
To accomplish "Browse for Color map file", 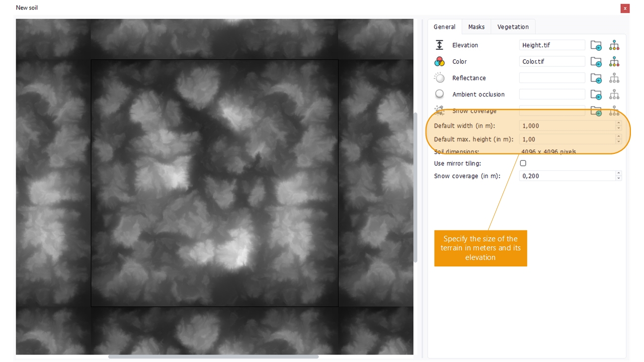I will pyautogui.click(x=596, y=62).
